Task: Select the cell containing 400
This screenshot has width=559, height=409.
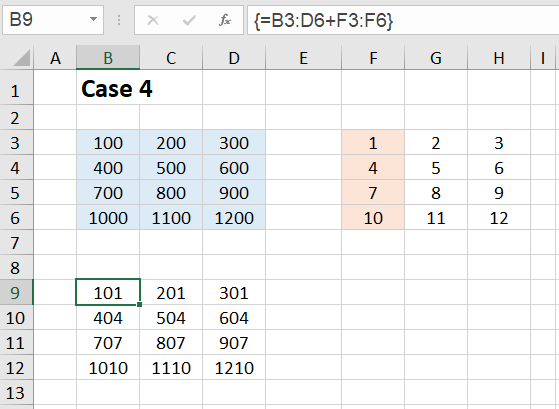Action: tap(108, 168)
